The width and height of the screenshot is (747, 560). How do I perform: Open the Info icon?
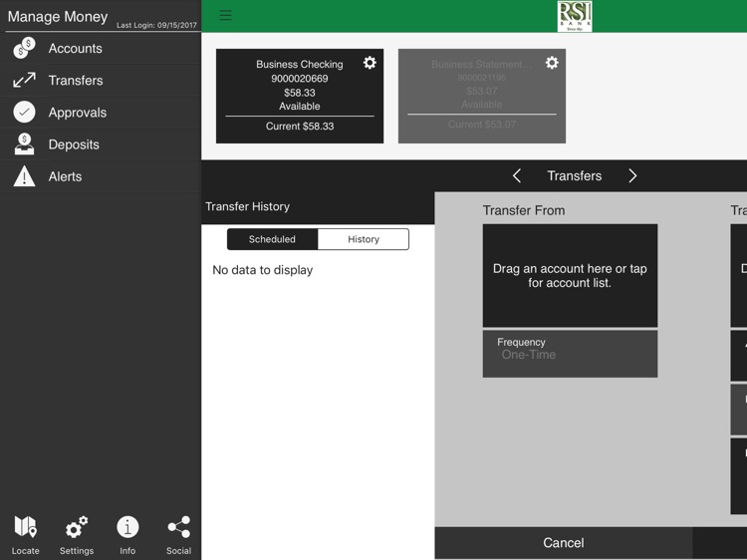[127, 527]
